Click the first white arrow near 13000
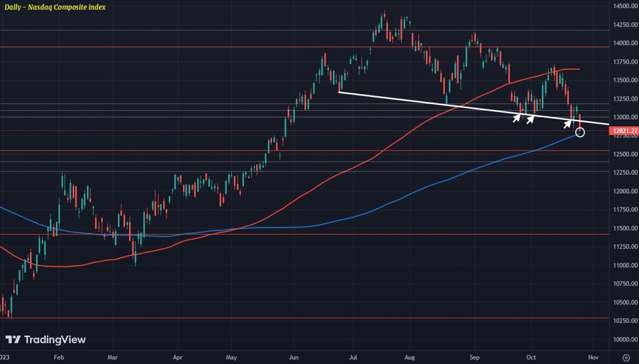 pos(516,118)
